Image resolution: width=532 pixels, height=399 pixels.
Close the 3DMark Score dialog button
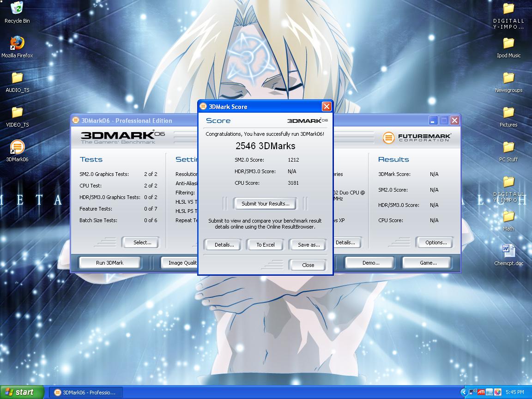(308, 265)
